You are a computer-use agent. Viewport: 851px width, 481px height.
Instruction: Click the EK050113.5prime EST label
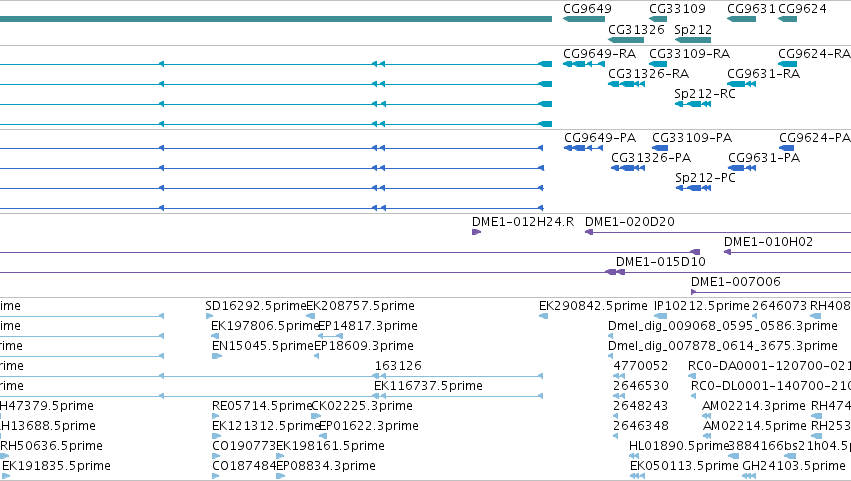tap(684, 467)
